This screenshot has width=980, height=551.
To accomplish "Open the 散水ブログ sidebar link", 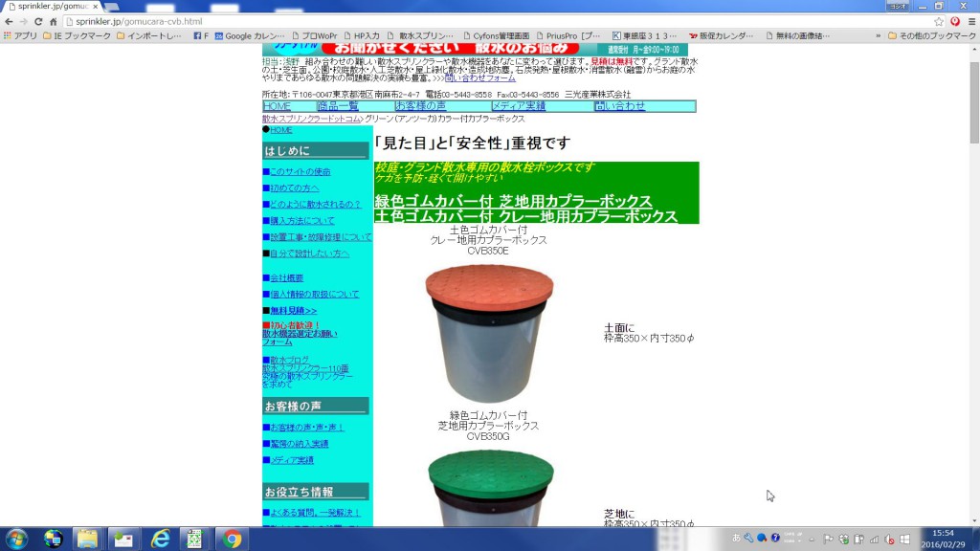I will (289, 361).
